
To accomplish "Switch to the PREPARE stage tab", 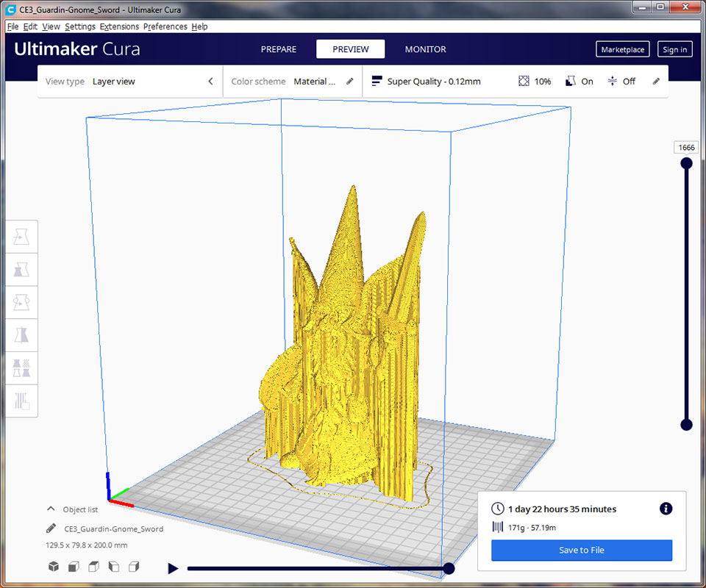I will (x=279, y=49).
